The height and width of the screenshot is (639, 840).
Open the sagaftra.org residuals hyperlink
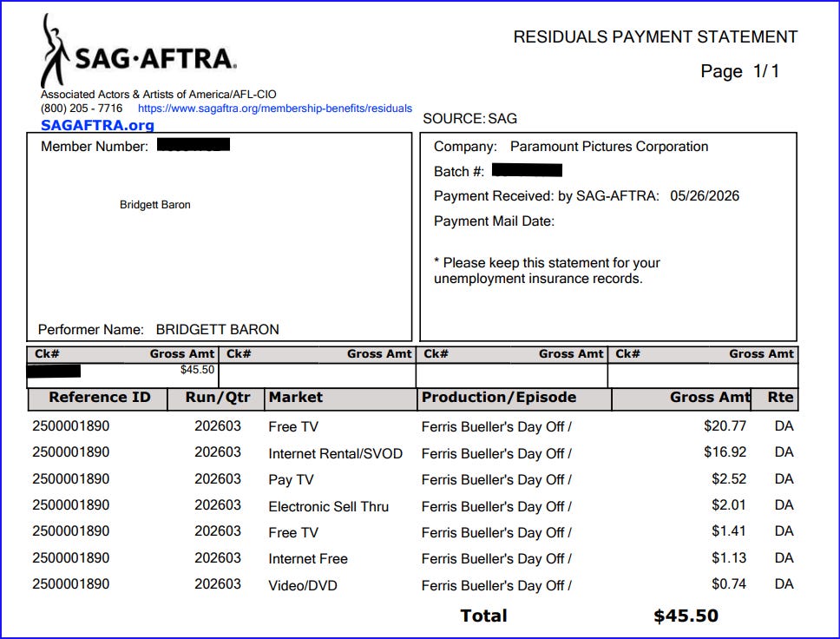(275, 109)
